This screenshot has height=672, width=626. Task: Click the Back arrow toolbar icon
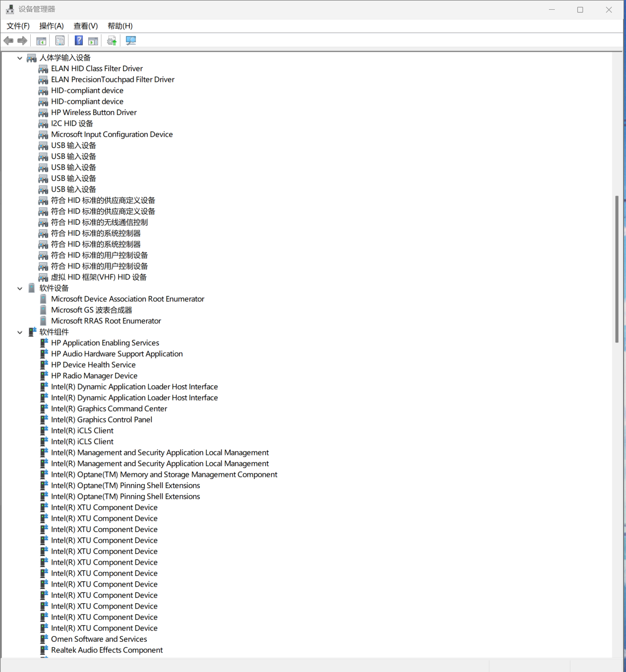click(8, 41)
